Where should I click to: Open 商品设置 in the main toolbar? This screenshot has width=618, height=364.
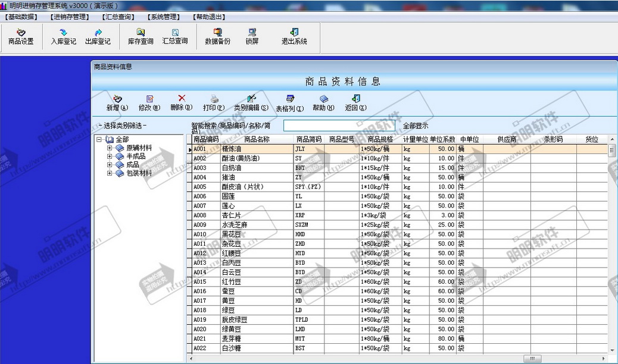pos(21,36)
